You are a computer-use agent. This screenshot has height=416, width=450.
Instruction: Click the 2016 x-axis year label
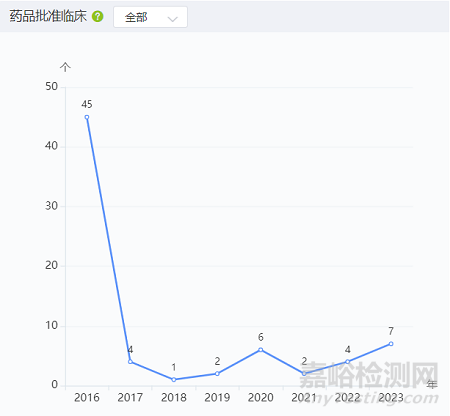(x=87, y=397)
